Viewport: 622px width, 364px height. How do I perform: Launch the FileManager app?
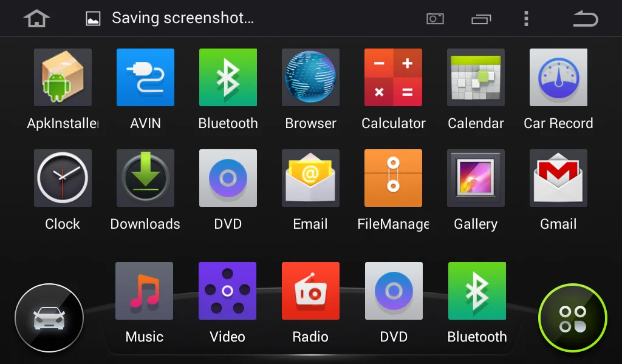393,178
